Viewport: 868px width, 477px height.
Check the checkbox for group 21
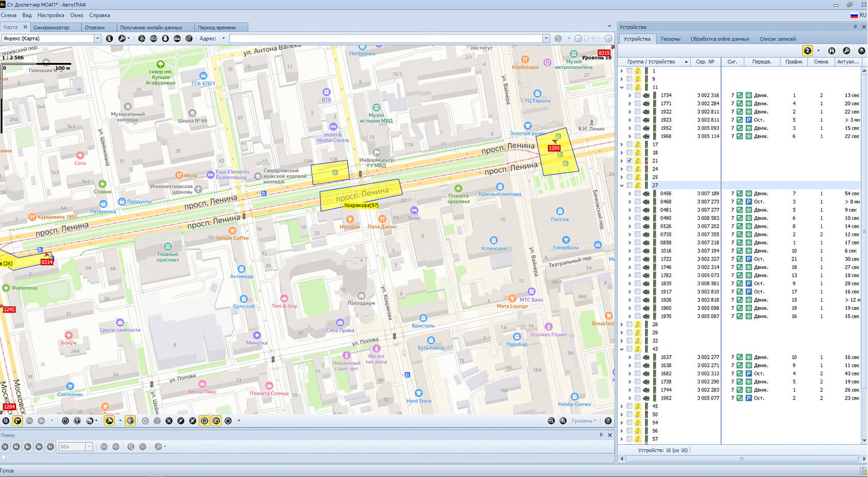[x=629, y=161]
